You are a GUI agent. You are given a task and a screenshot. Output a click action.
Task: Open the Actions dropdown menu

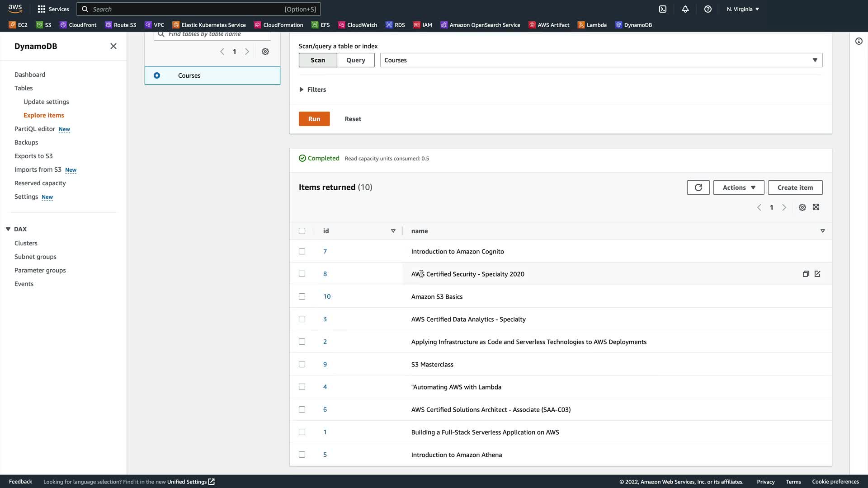[738, 188]
